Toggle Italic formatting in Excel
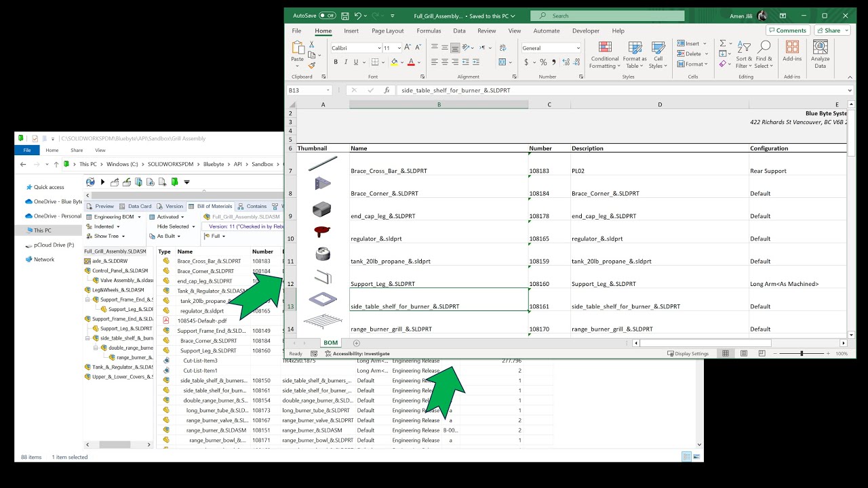Screen dimensions: 868x488 tap(345, 62)
